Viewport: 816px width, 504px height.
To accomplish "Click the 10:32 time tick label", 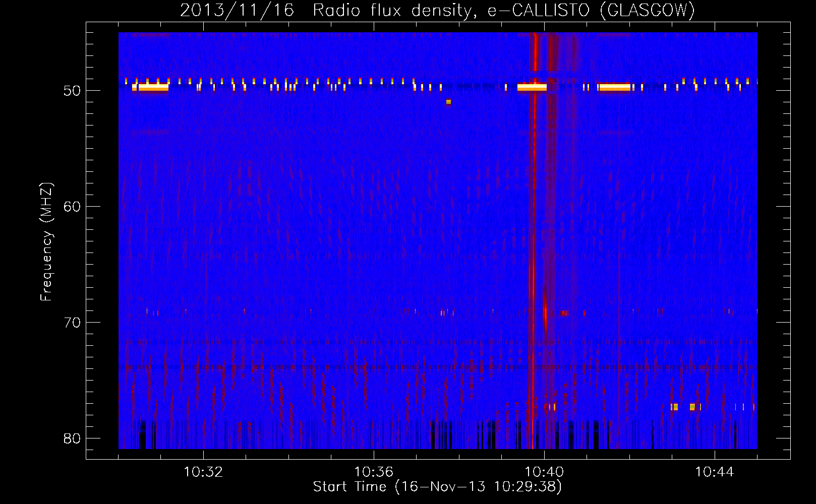I will coord(203,472).
